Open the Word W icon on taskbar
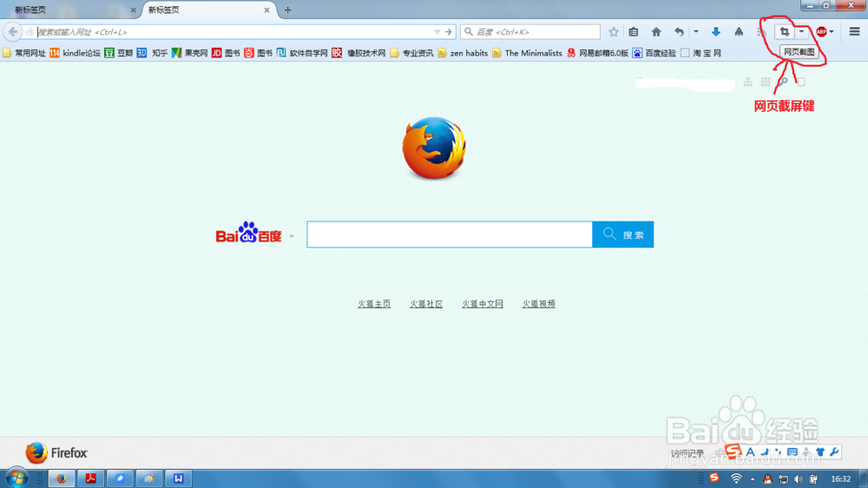Viewport: 868px width, 488px height. (178, 478)
